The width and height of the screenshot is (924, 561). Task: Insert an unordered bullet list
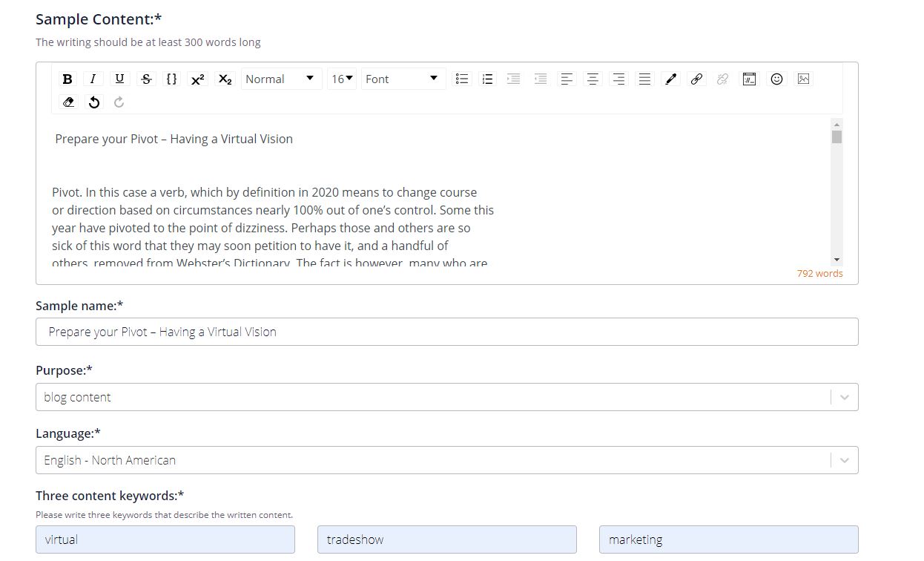click(462, 79)
